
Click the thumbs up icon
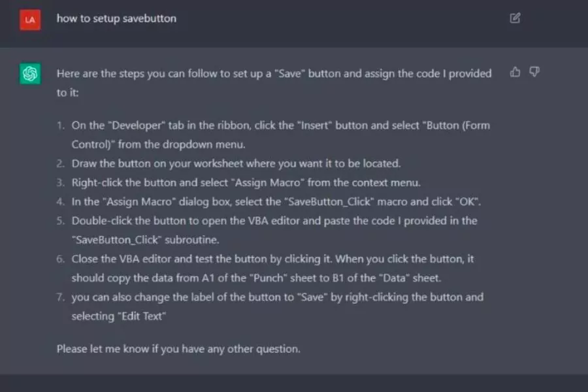coord(515,72)
